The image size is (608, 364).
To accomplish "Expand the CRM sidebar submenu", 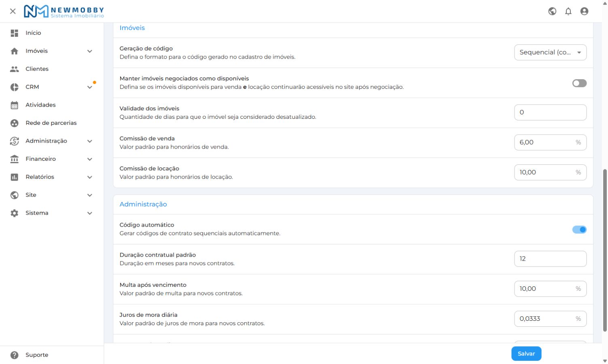I will point(90,87).
